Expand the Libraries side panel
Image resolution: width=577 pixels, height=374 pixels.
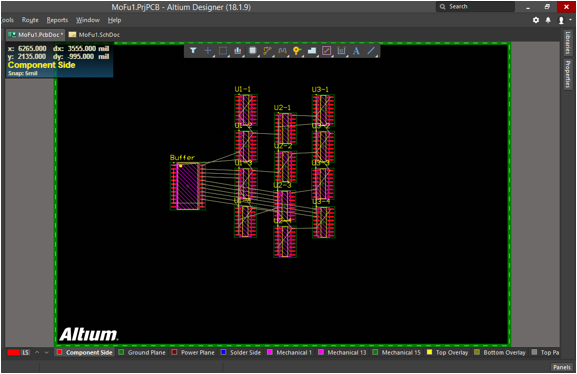568,43
